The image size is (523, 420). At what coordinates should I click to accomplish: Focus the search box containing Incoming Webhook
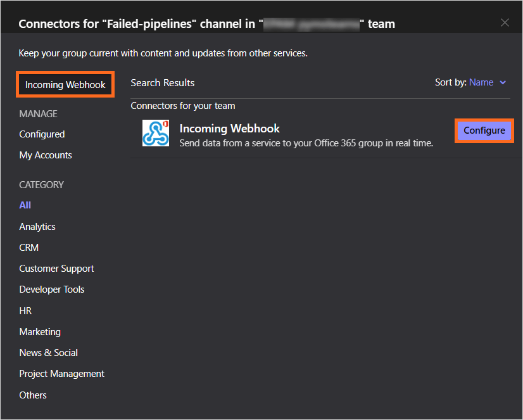point(65,85)
